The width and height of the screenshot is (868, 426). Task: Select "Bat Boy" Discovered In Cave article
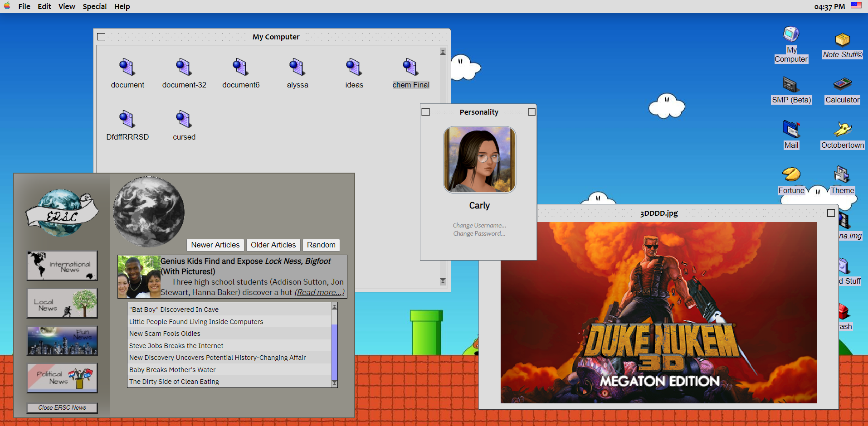[229, 310]
